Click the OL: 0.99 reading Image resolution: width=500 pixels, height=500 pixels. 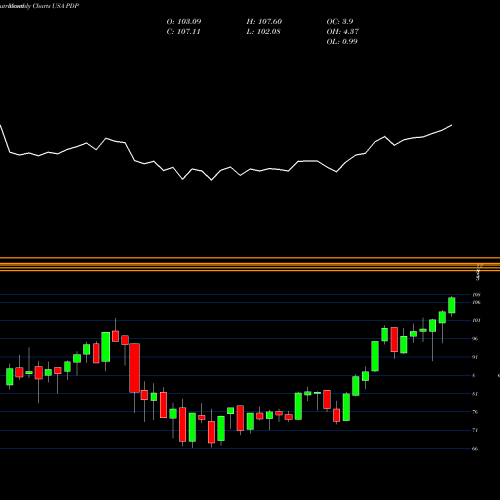click(342, 42)
